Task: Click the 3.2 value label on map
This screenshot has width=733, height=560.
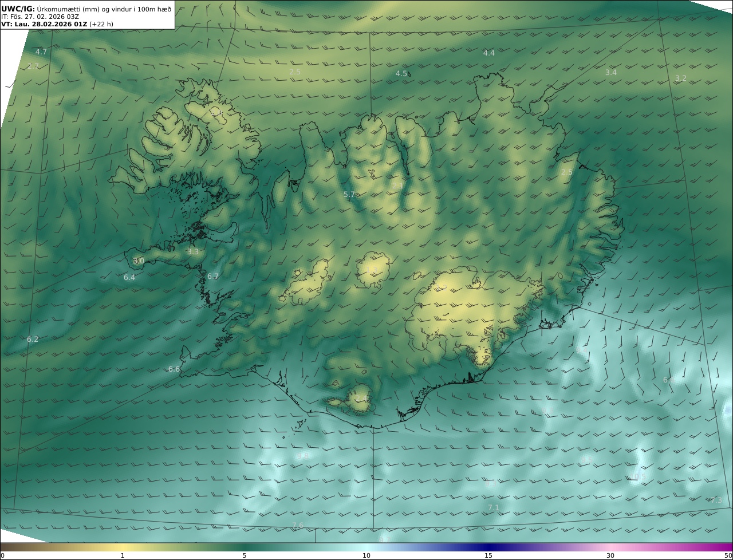Action: click(680, 78)
